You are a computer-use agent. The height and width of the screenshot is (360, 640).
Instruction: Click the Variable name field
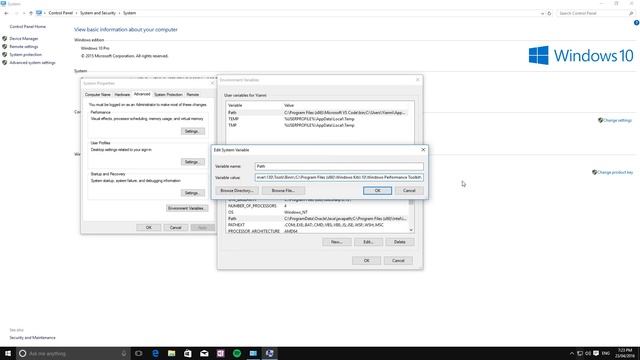coord(339,166)
